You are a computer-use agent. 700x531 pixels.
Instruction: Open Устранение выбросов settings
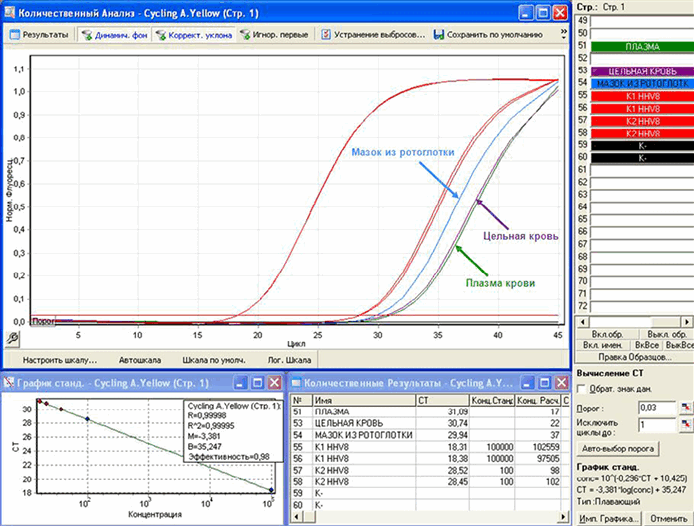375,34
